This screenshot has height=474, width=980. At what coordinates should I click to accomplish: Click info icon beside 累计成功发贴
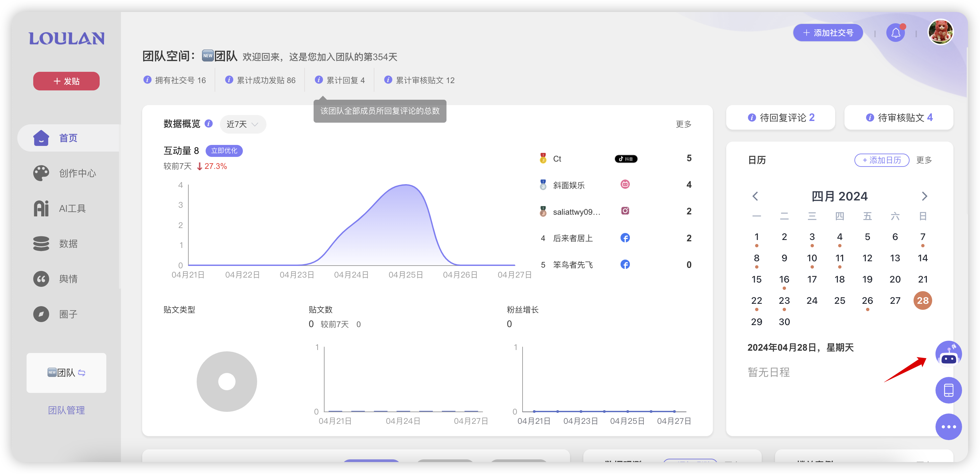pyautogui.click(x=229, y=79)
